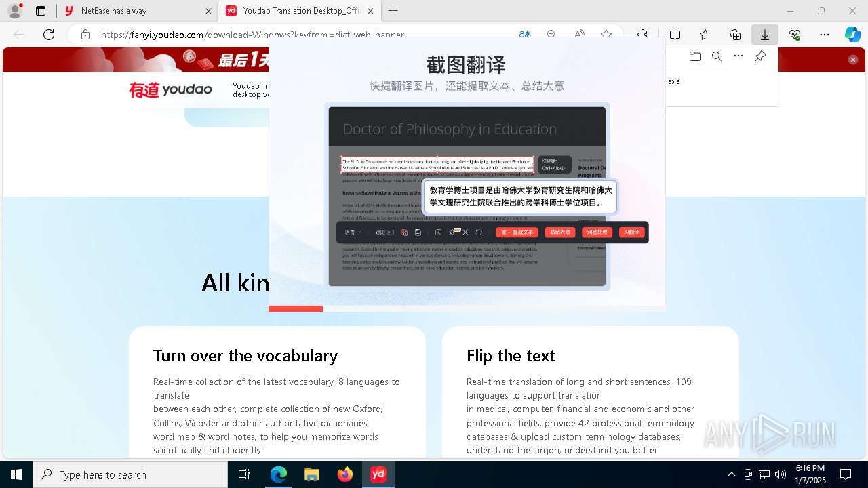Open the Favorites list
This screenshot has height=488, width=868.
[705, 35]
